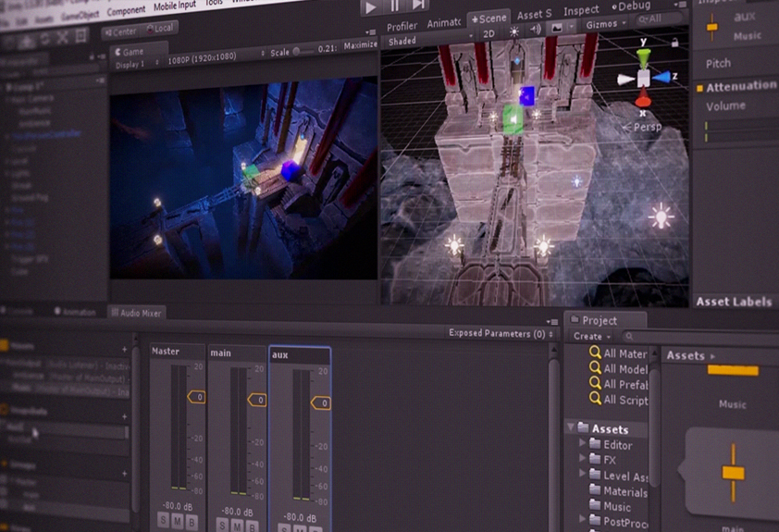The height and width of the screenshot is (532, 779).
Task: Select the All Scripts search filter
Action: point(619,400)
